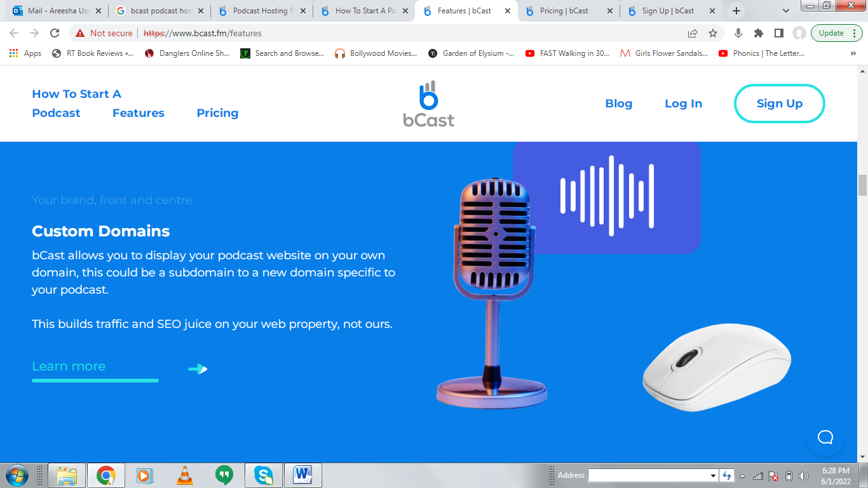This screenshot has height=488, width=868.
Task: Open the clock showing 6:28 PM
Action: [836, 475]
